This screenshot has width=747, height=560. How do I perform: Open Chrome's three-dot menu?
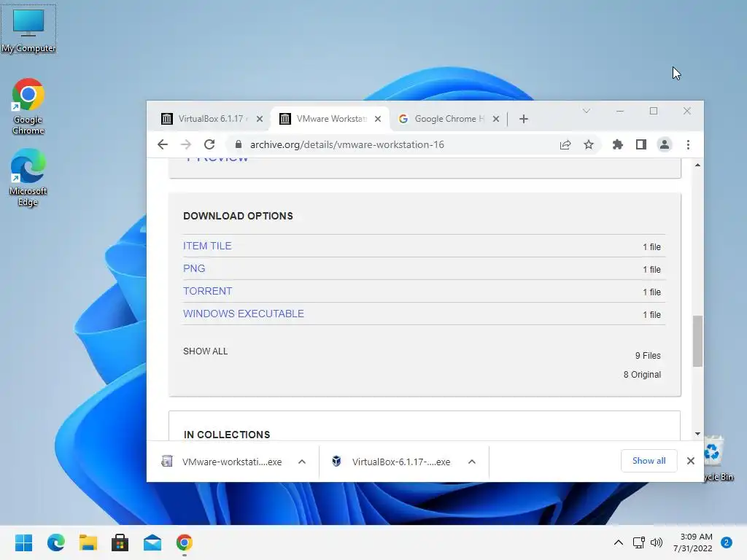click(x=688, y=144)
